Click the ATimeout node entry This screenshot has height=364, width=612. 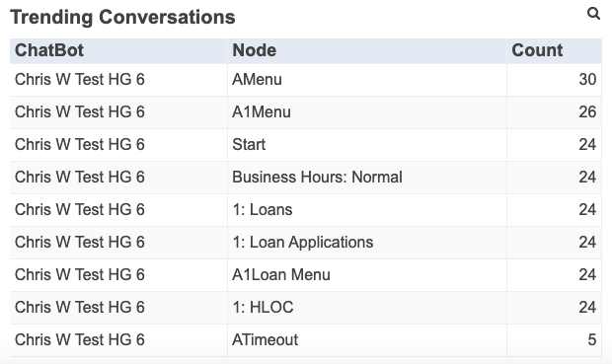[265, 339]
